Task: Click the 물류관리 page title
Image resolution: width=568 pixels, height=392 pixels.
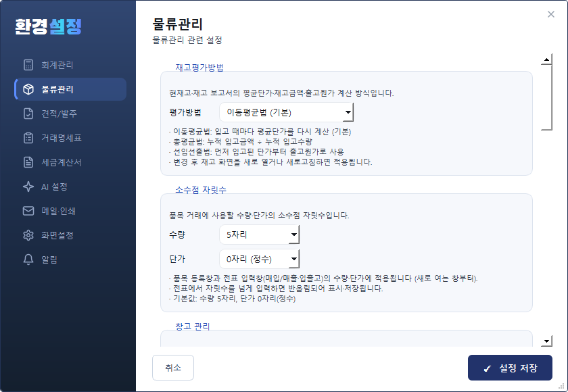Action: tap(177, 24)
